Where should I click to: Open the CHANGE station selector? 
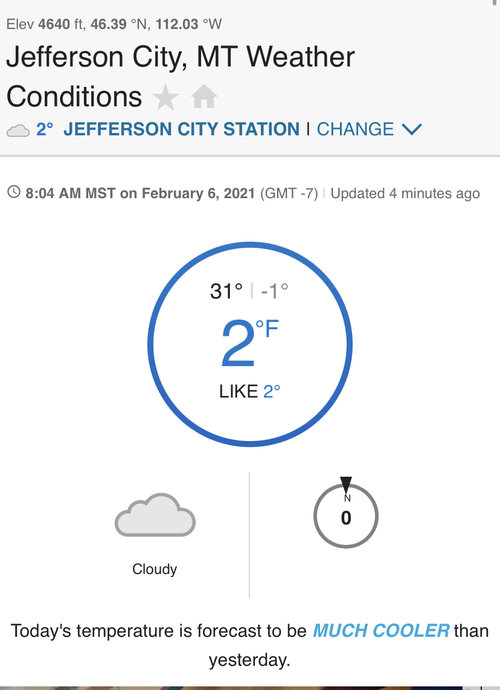[x=355, y=129]
